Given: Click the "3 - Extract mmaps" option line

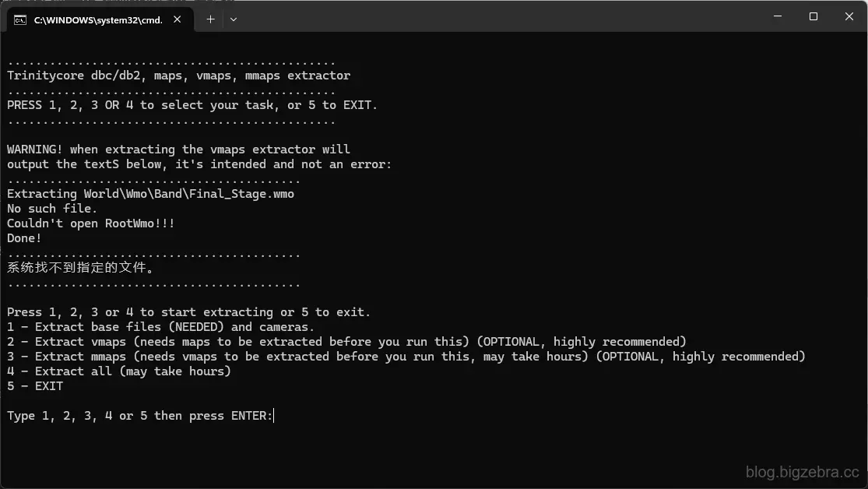Looking at the screenshot, I should [406, 357].
